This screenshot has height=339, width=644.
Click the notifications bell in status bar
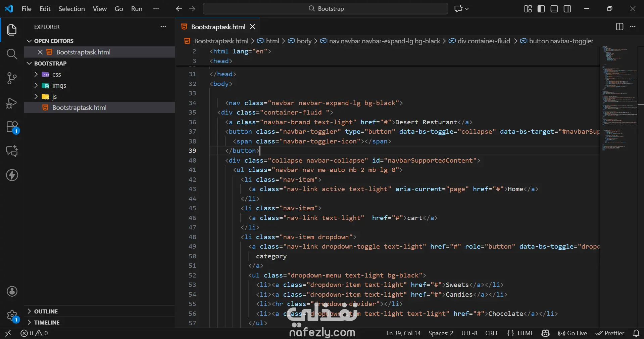click(636, 333)
